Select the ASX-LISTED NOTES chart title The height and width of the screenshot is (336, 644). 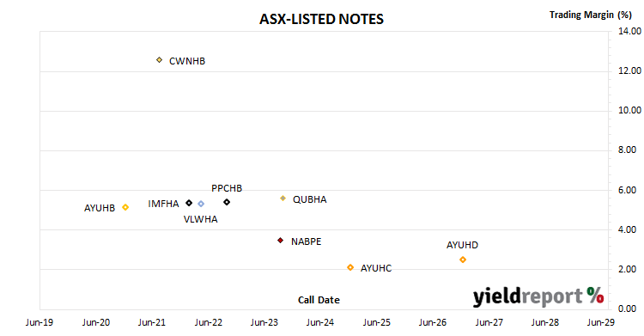click(321, 19)
